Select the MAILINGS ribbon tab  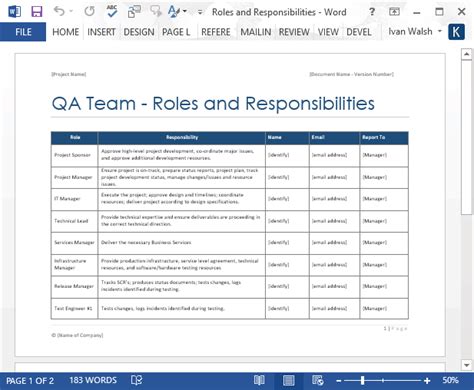click(255, 32)
